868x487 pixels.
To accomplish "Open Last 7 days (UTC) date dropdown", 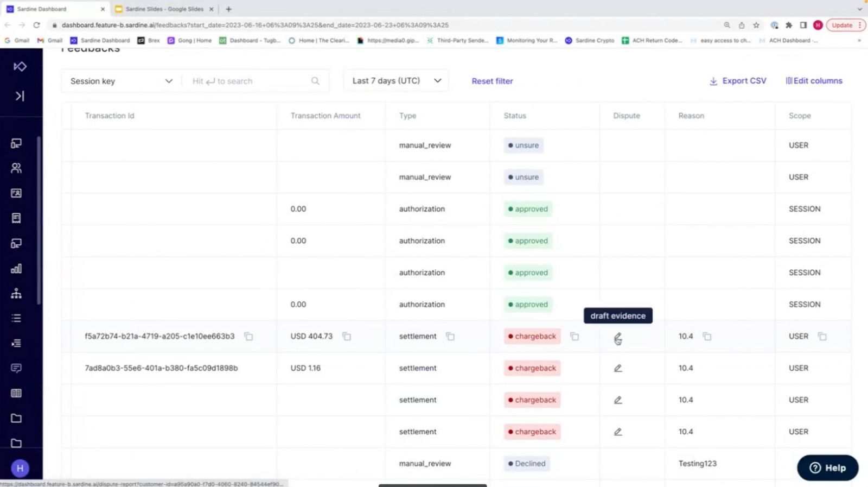I will [397, 81].
